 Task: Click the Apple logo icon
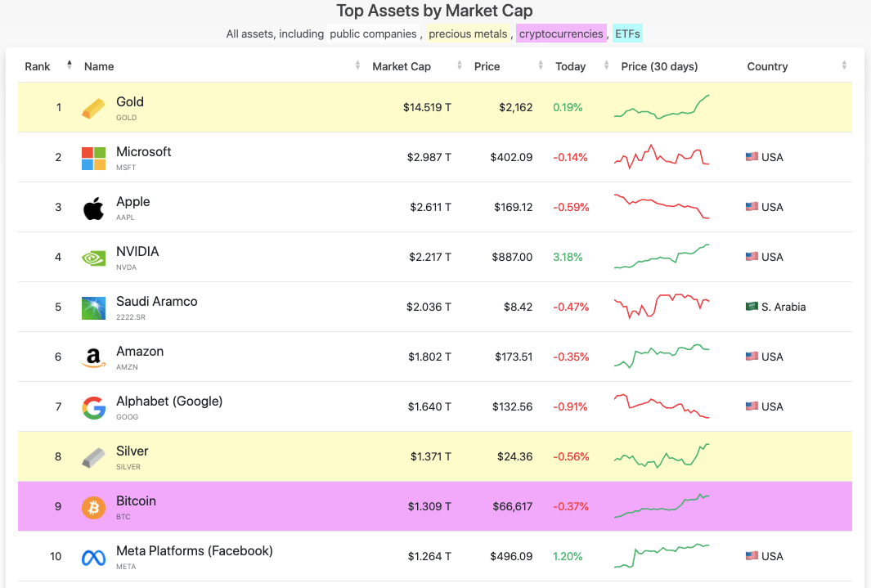pyautogui.click(x=93, y=209)
